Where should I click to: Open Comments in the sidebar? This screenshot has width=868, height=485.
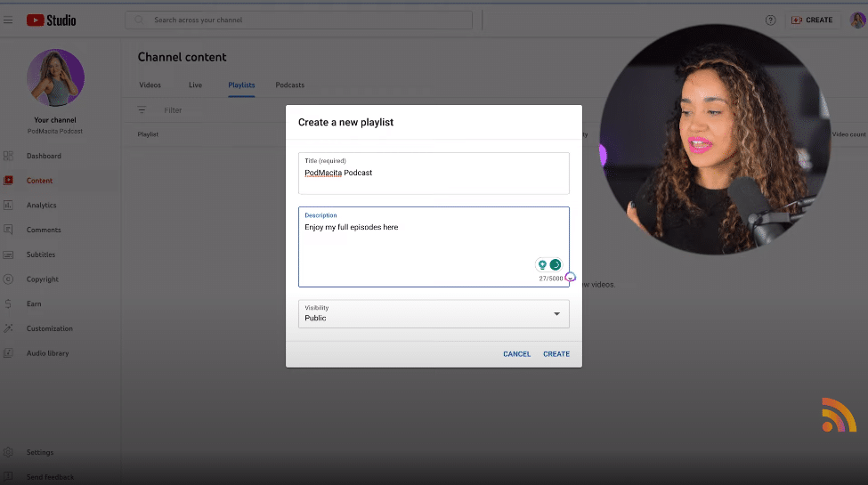pyautogui.click(x=44, y=230)
